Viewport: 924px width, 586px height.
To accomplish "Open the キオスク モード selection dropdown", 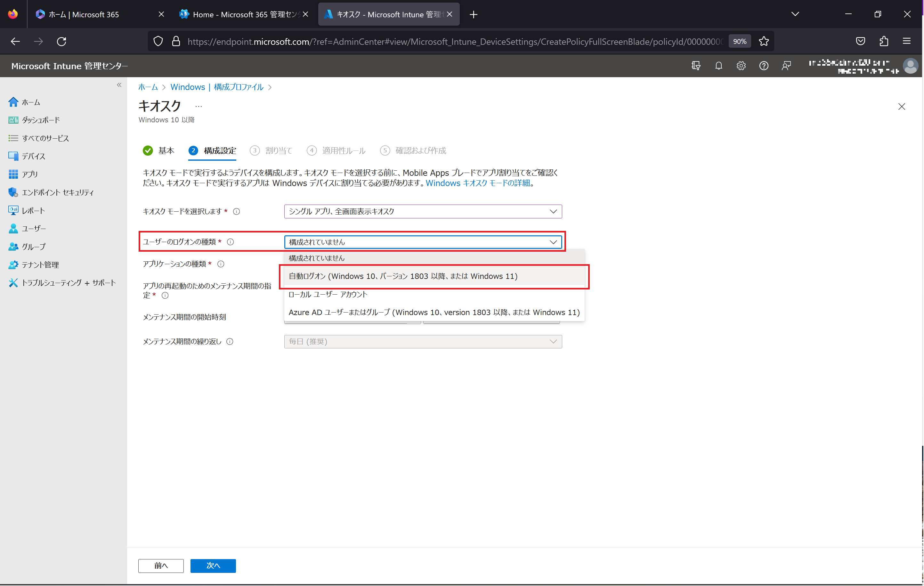I will pyautogui.click(x=423, y=211).
